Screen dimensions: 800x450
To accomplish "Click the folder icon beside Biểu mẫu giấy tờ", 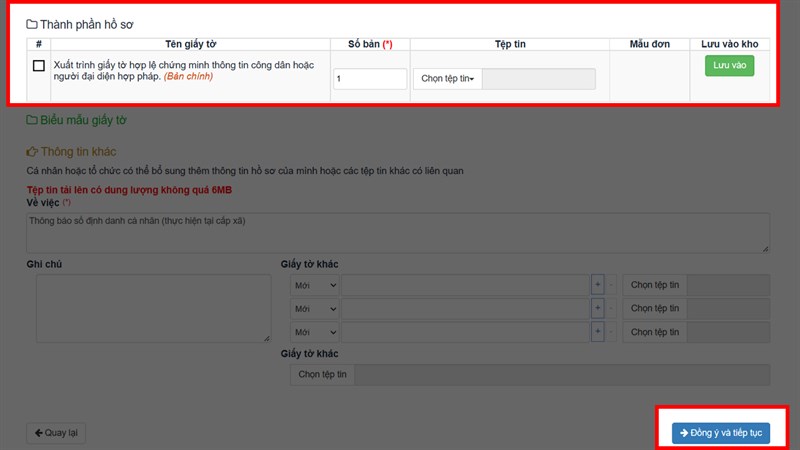I will pyautogui.click(x=32, y=120).
